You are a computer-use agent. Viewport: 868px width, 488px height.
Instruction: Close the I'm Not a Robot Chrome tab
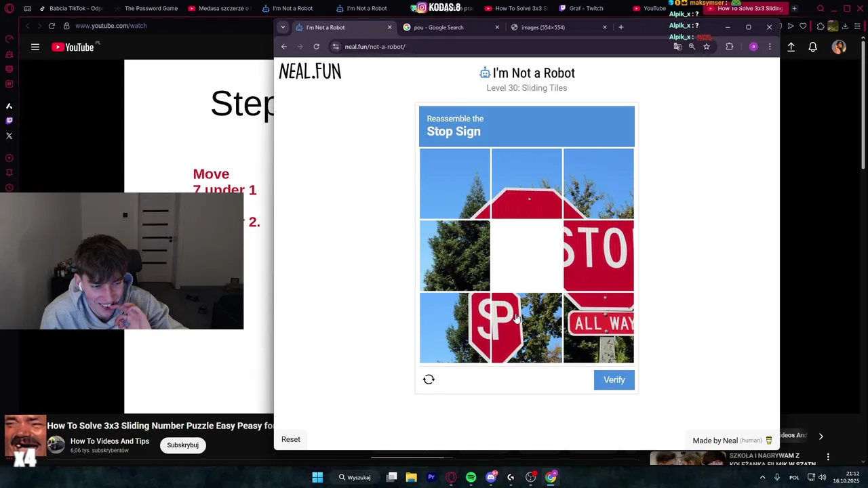389,27
